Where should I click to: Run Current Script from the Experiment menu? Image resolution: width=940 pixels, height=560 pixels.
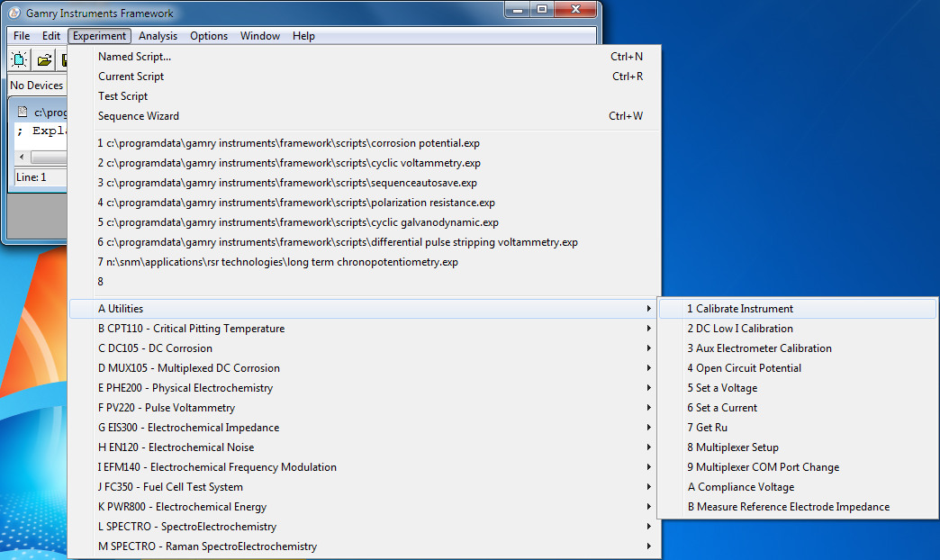tap(365, 77)
